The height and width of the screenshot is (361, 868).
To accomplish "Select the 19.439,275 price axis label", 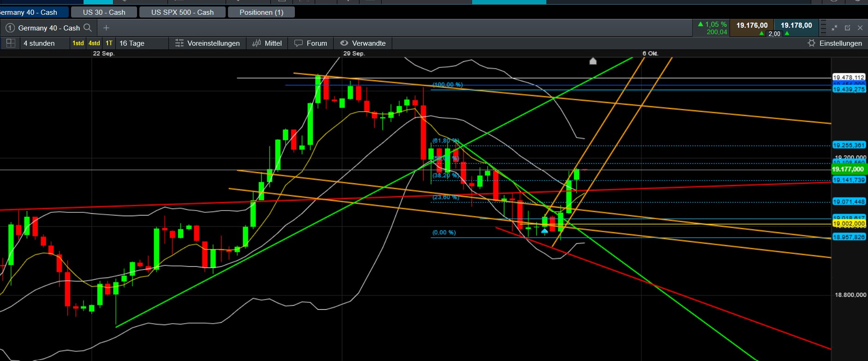I will 849,89.
